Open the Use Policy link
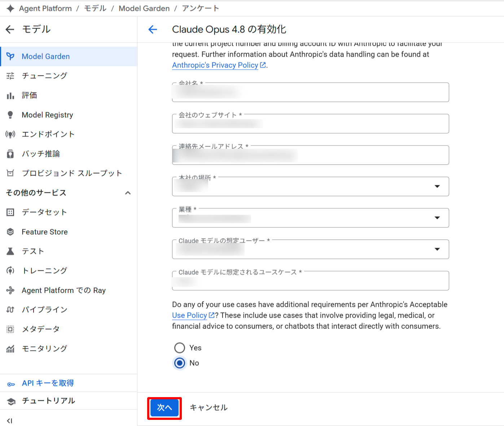504x426 pixels. [x=189, y=315]
